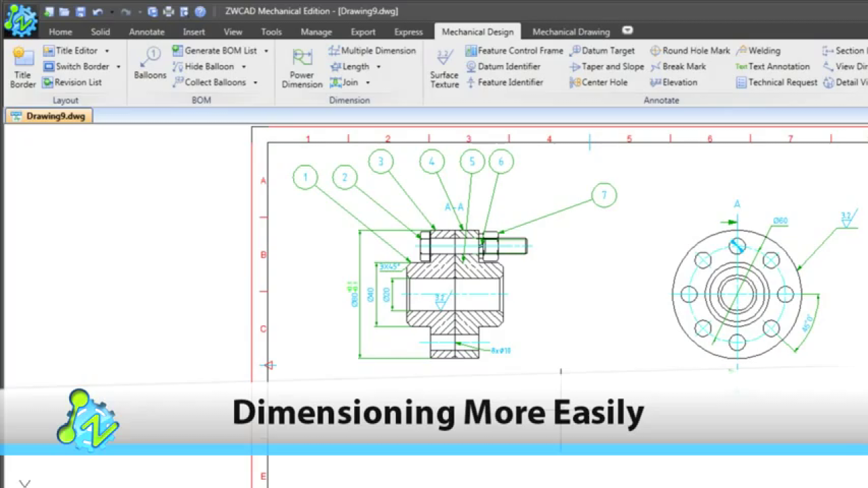
Task: Select balloon number 7 in the drawing
Action: [604, 196]
